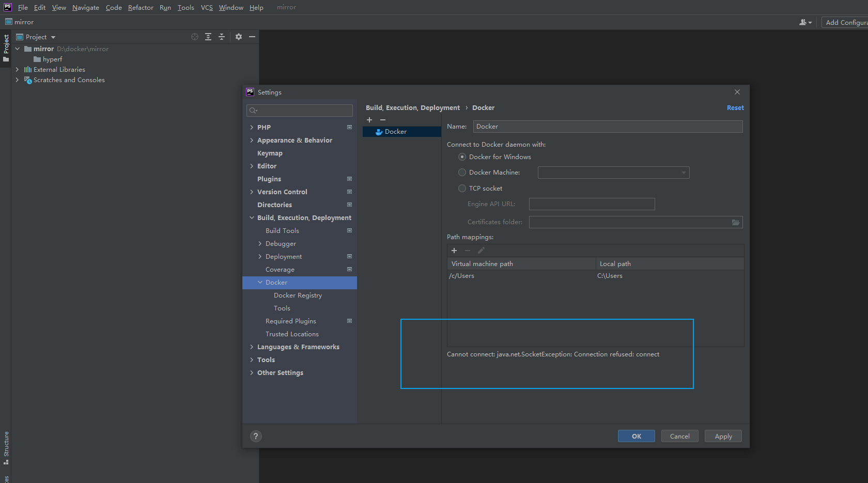Click the Cancel button
The width and height of the screenshot is (868, 483).
point(680,436)
